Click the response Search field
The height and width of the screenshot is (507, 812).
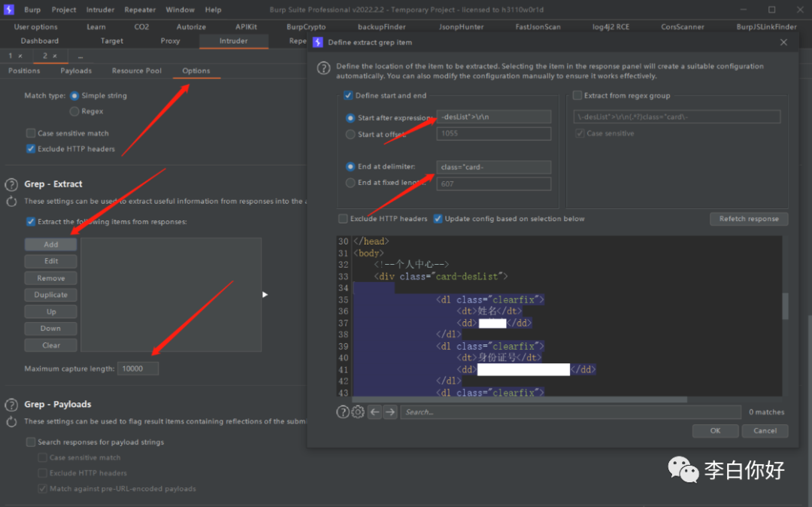tap(571, 412)
